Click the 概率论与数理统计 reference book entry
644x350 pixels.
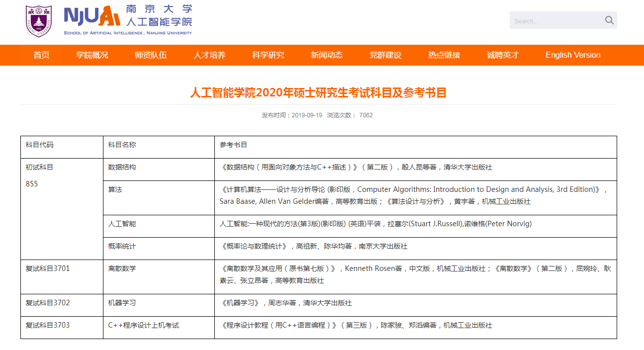point(313,247)
